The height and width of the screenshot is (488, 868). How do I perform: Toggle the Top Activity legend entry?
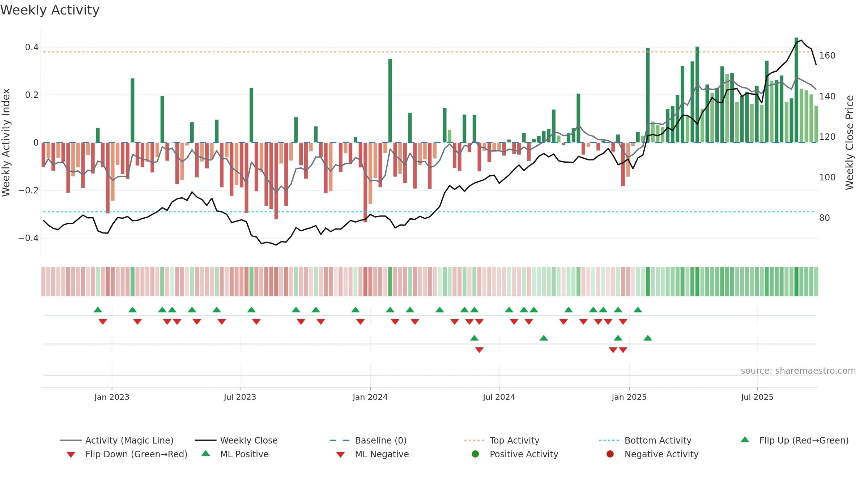coord(502,440)
